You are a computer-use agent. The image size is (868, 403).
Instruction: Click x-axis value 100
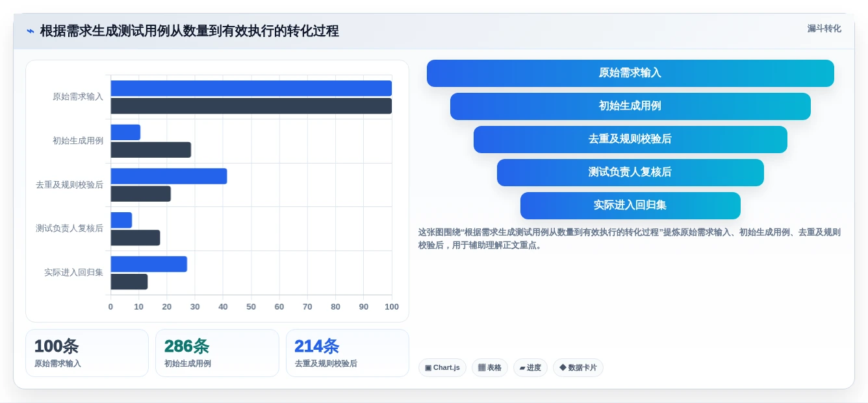(x=392, y=307)
